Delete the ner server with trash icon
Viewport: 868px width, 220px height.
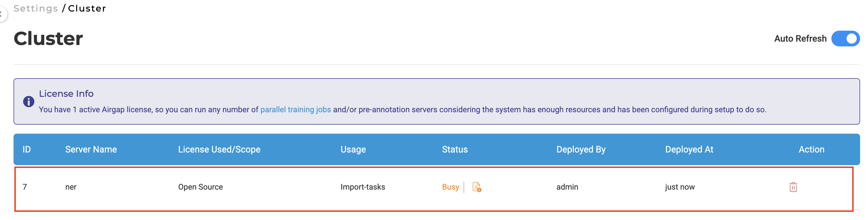pyautogui.click(x=793, y=187)
